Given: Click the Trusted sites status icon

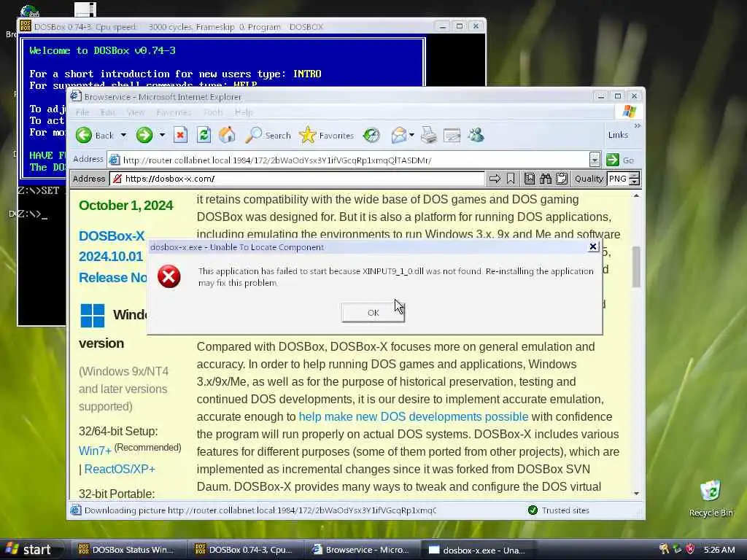Looking at the screenshot, I should [533, 510].
